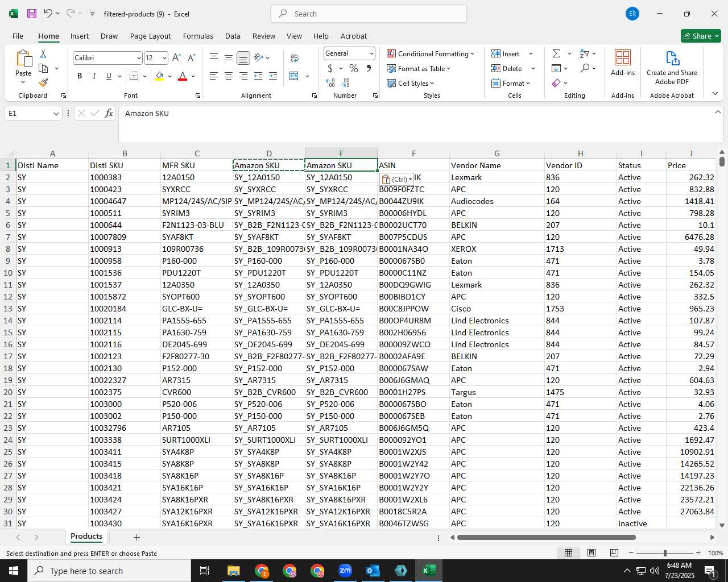Switch to the Formulas tab
728x582 pixels.
coord(198,36)
